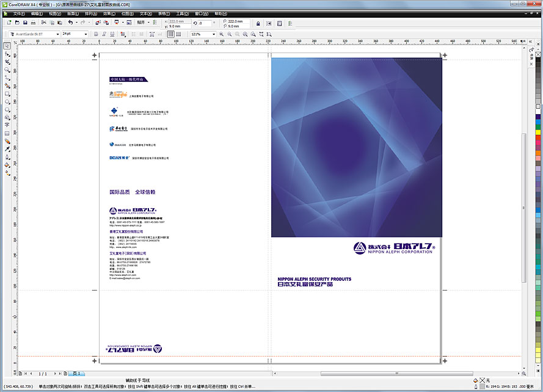Open the 文件(F) menu
This screenshot has width=543, height=392.
tap(19, 13)
